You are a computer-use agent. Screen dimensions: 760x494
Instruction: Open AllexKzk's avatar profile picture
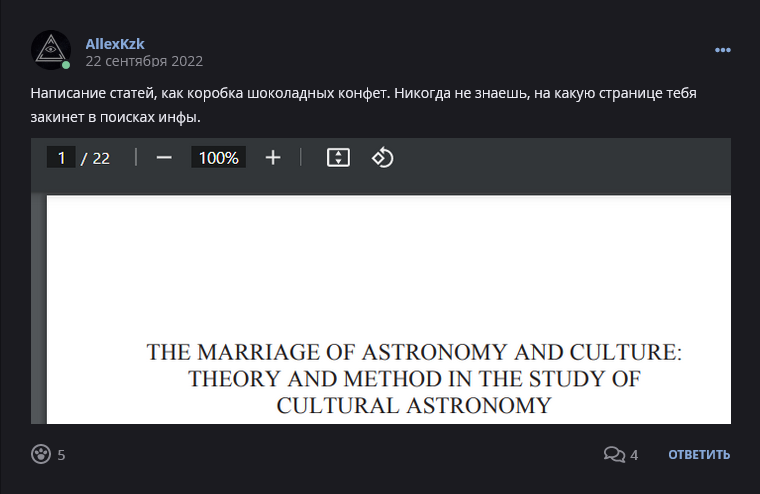(x=51, y=50)
